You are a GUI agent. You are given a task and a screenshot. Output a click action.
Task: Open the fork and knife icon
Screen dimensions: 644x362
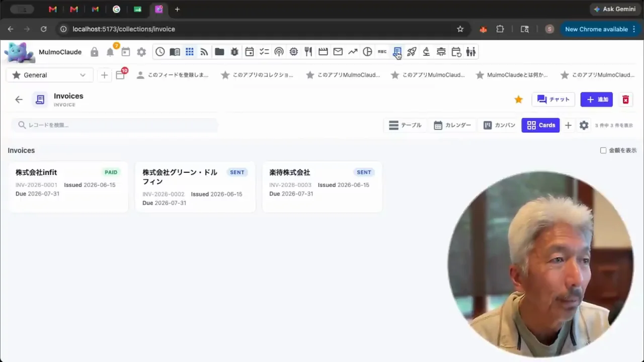click(308, 51)
